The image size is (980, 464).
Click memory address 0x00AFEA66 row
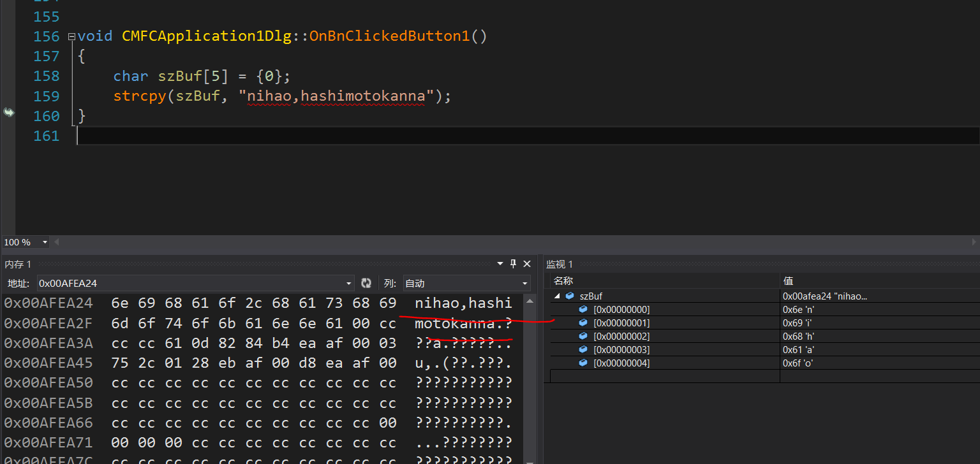click(x=48, y=423)
